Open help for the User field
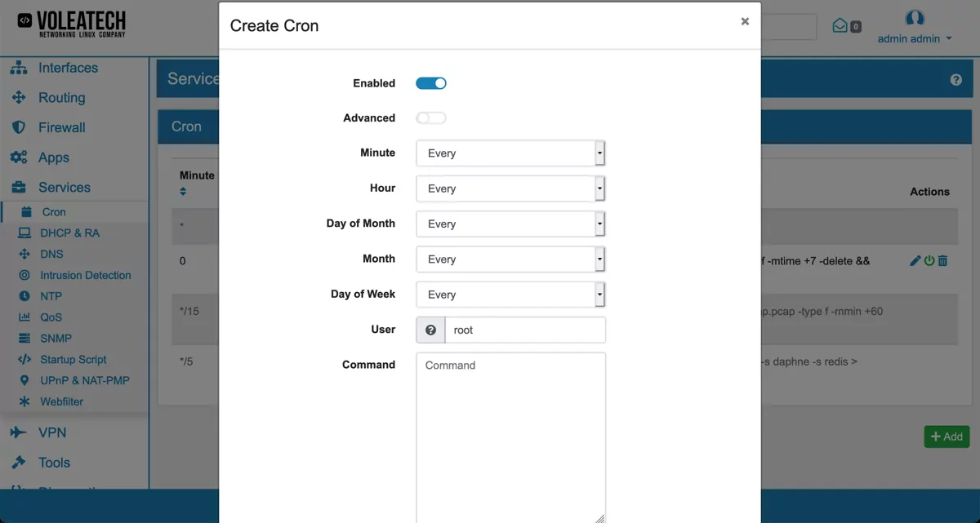Screen dimensions: 980x523 (x=430, y=330)
